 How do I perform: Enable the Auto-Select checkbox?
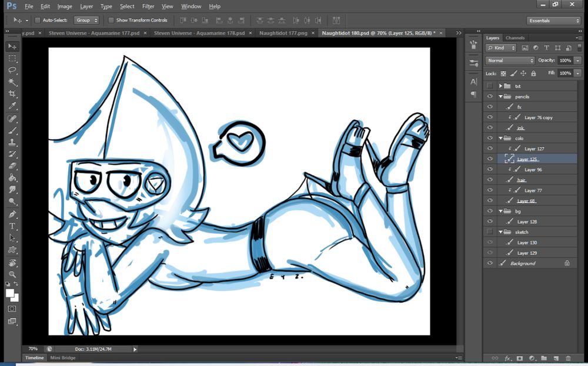[37, 20]
